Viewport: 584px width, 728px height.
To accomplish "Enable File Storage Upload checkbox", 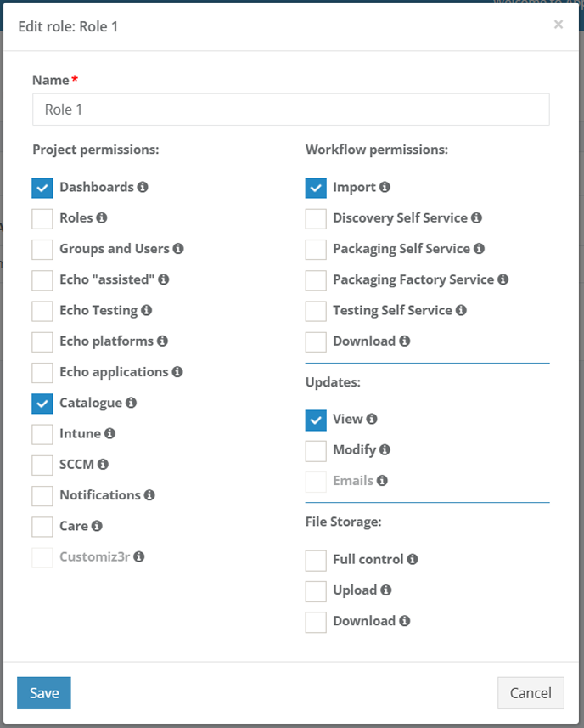I will pyautogui.click(x=316, y=590).
